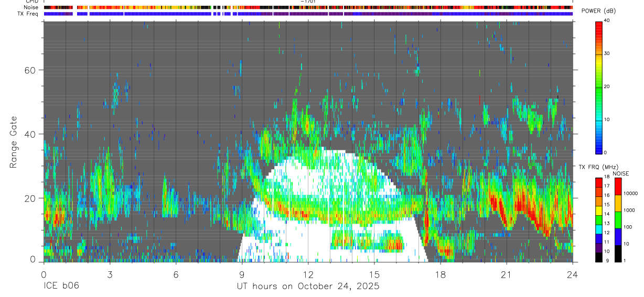The height and width of the screenshot is (297, 644).
Task: Click the "TX Freq" strip label at top left
Action: tap(27, 14)
